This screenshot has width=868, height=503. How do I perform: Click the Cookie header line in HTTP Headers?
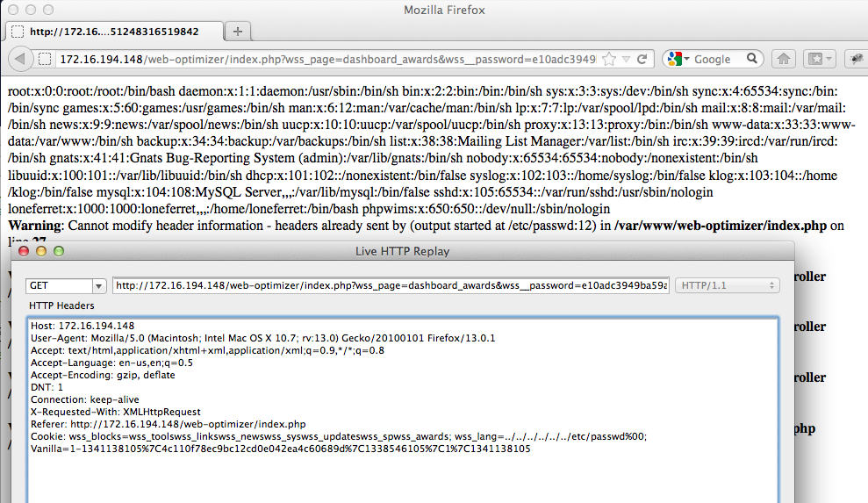tap(338, 436)
